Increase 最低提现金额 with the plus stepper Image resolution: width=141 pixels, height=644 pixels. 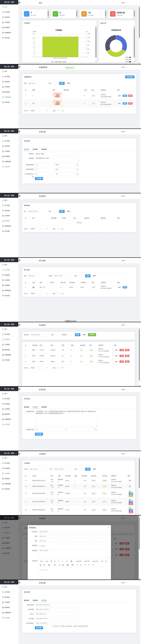77,165
